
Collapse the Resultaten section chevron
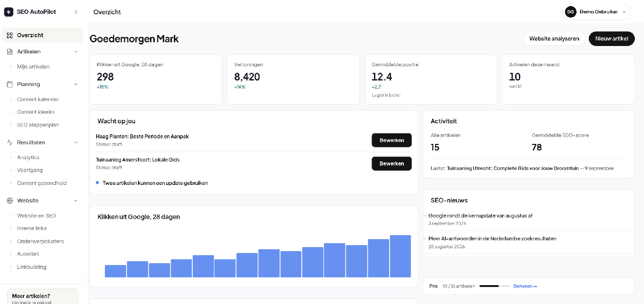[76, 143]
